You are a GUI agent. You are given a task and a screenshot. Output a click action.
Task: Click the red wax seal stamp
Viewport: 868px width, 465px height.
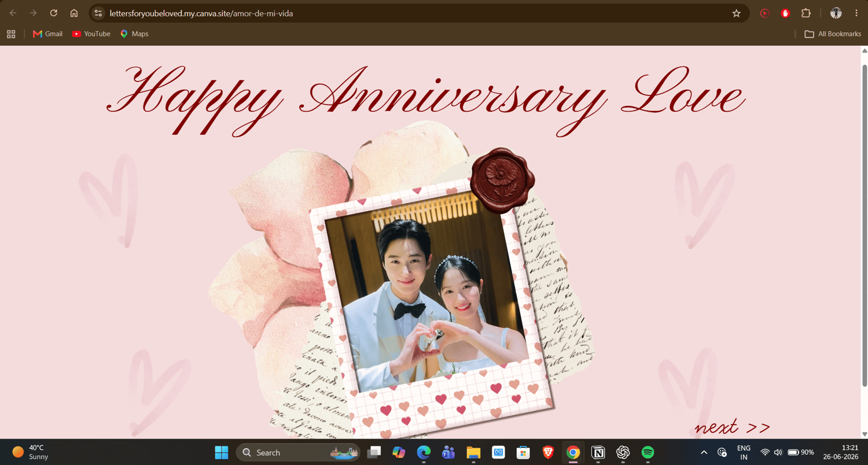pos(503,179)
